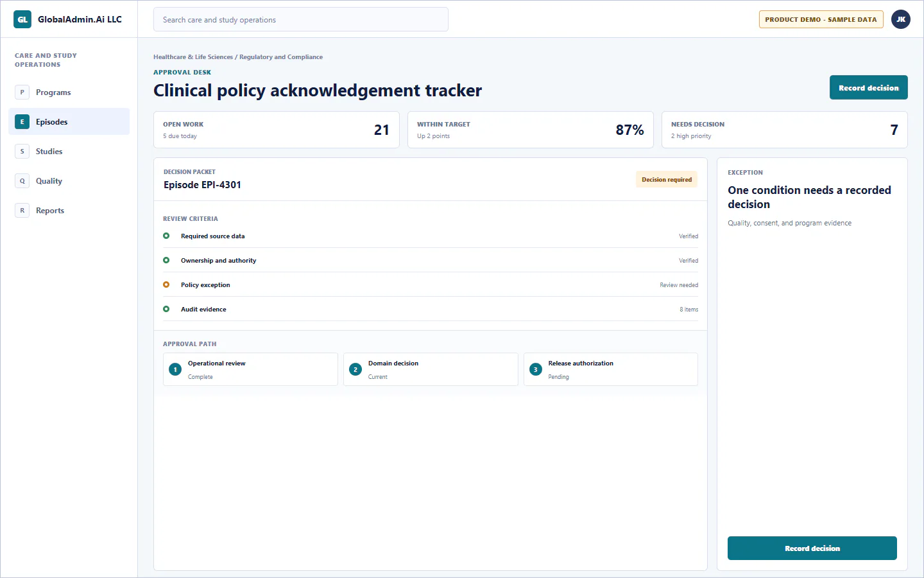Viewport: 924px width, 578px height.
Task: Click the Operational review step label
Action: (217, 363)
